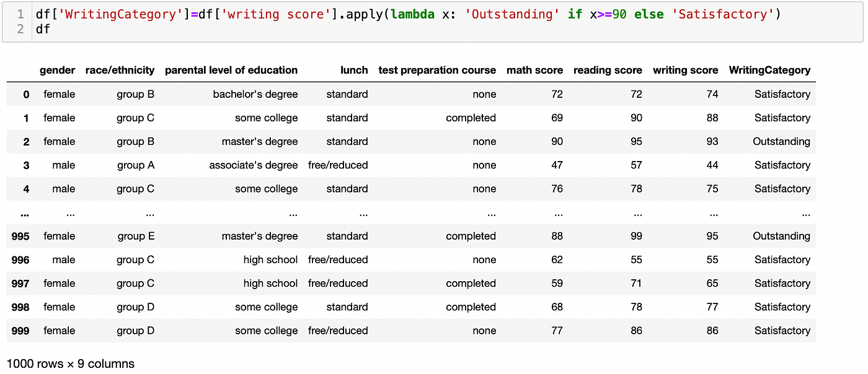Click the 'test preparation course' column header
Screen dimensions: 868x374
[x=437, y=70]
